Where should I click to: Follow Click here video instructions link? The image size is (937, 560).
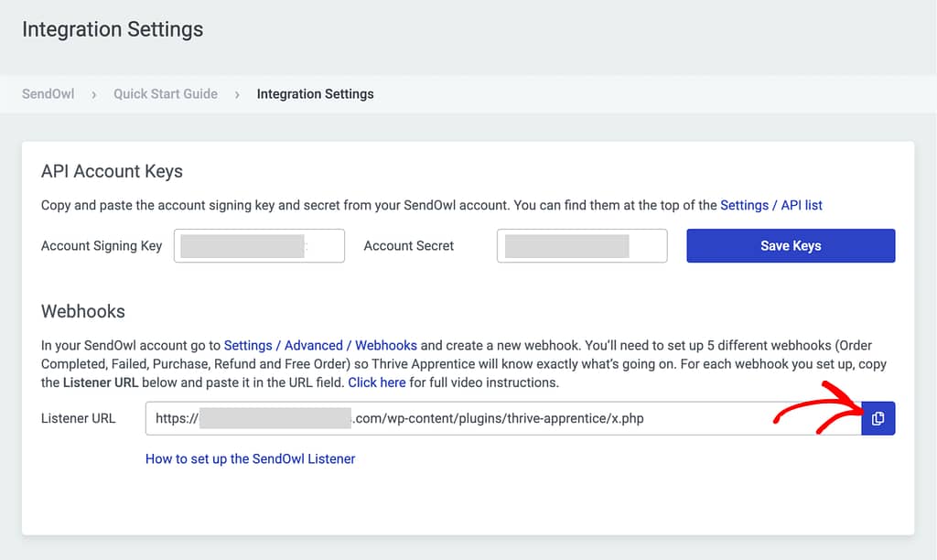tap(376, 382)
